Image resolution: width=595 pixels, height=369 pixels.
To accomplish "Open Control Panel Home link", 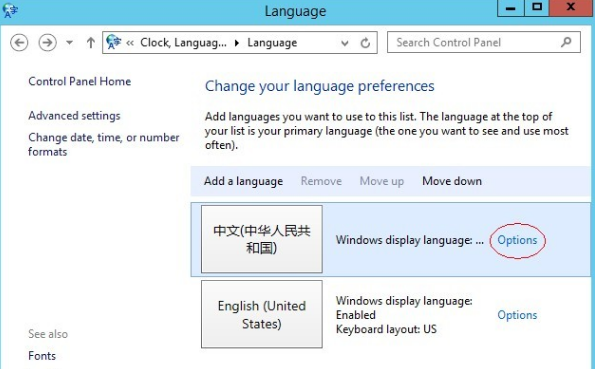I will click(80, 81).
